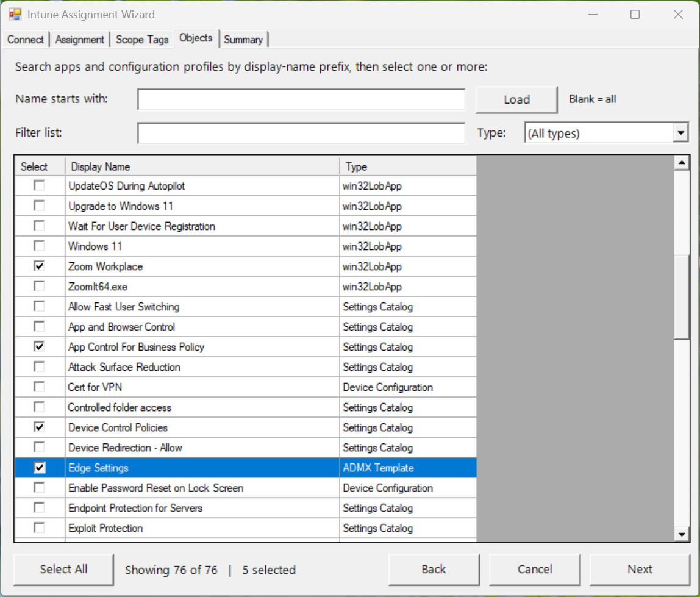Screen dimensions: 700x597
Task: Uncheck the Zoom Workplace checkbox
Action: tap(39, 266)
